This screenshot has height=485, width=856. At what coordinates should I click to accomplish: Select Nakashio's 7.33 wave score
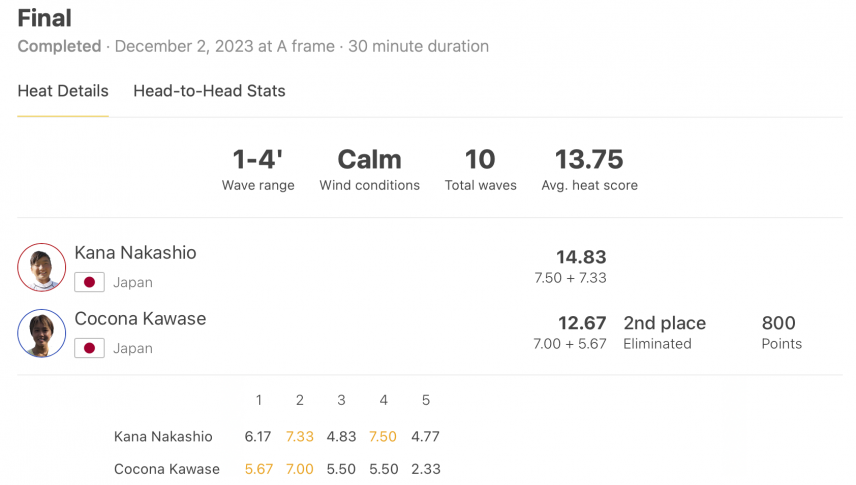300,437
